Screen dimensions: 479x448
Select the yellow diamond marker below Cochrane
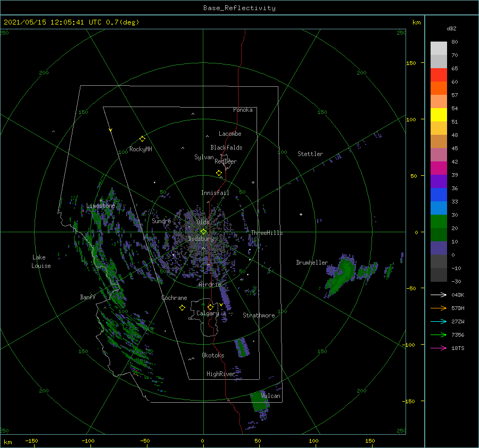tap(182, 308)
